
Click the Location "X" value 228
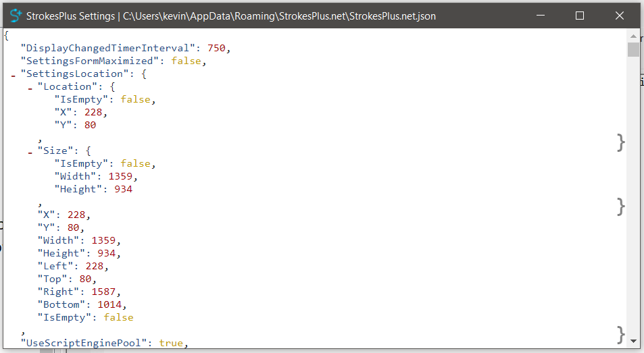(x=94, y=112)
